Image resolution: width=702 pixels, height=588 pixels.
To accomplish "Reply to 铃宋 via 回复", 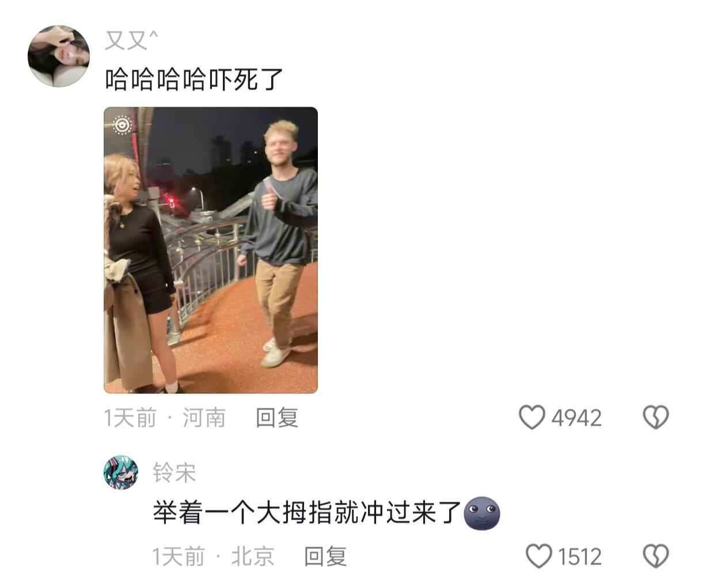I will (x=325, y=557).
